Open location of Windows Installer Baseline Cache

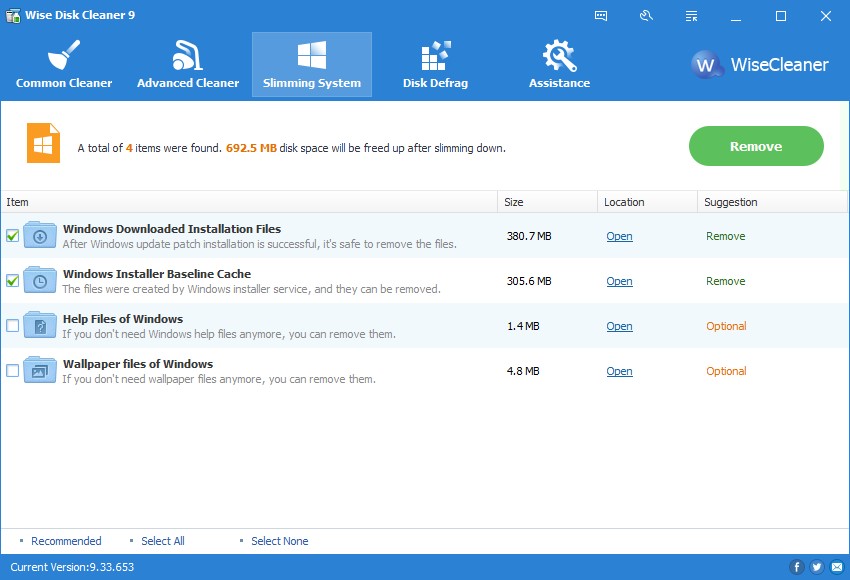619,281
